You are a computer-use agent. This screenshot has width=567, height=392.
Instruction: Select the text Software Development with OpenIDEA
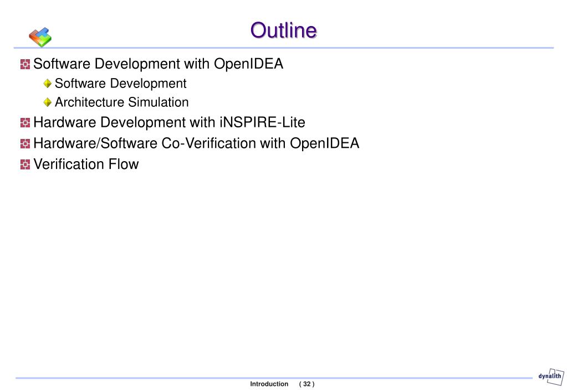[x=158, y=64]
